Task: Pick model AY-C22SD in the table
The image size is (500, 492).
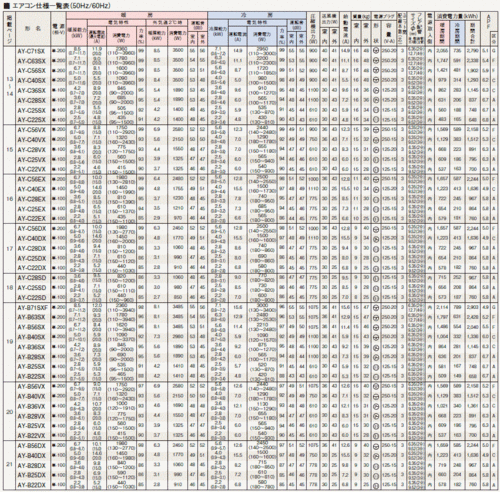Action: point(32,298)
